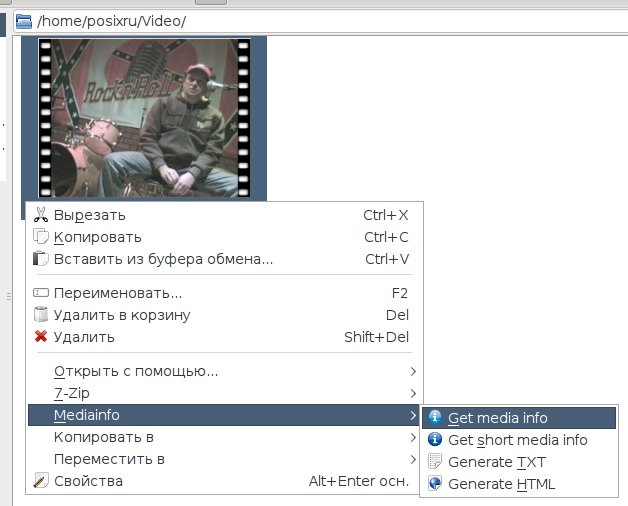
Task: Click the info icon for Get media info
Action: [435, 417]
